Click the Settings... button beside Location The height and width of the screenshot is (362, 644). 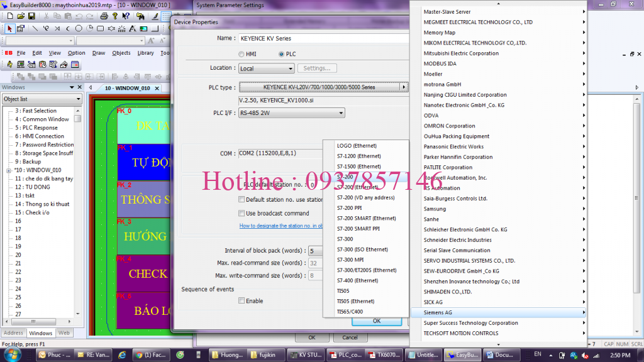click(317, 68)
